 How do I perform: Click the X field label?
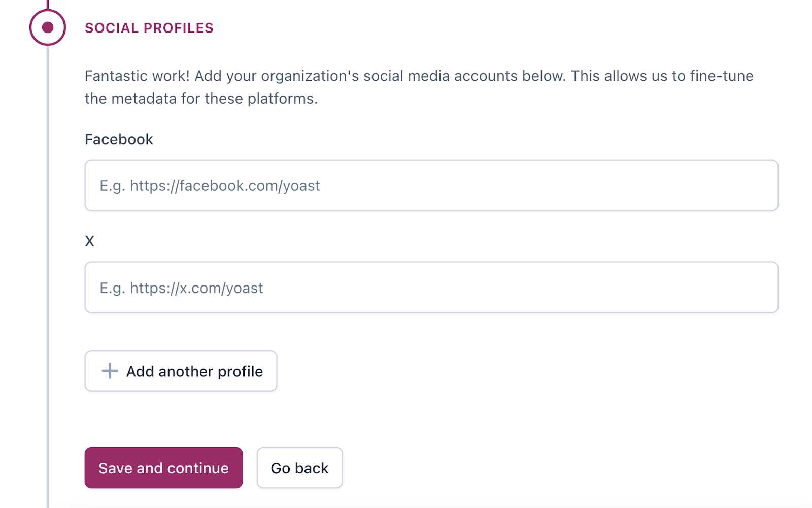click(x=89, y=240)
